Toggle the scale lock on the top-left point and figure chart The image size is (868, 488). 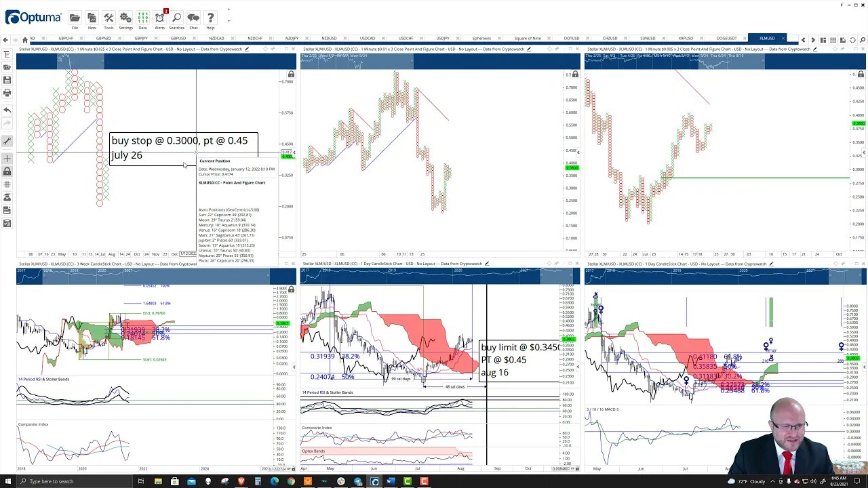pos(291,75)
